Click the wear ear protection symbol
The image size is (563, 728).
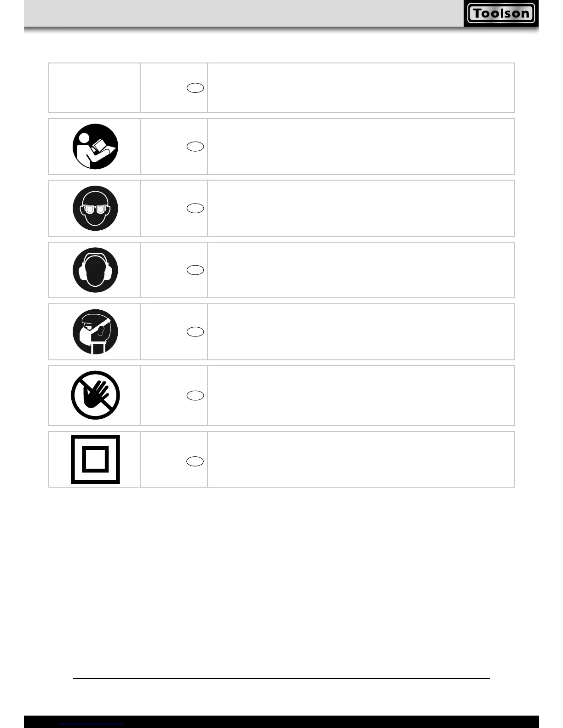coord(95,270)
